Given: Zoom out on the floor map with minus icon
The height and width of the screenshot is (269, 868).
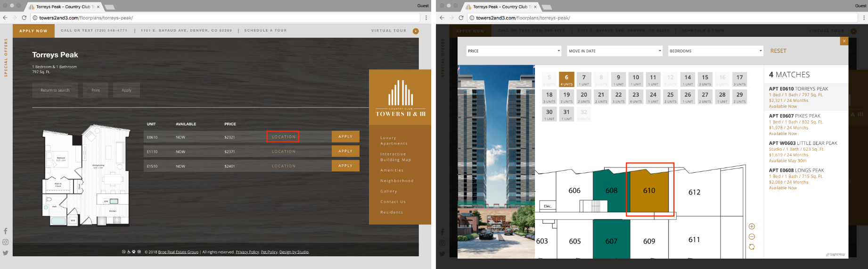Looking at the screenshot, I should coord(752,237).
